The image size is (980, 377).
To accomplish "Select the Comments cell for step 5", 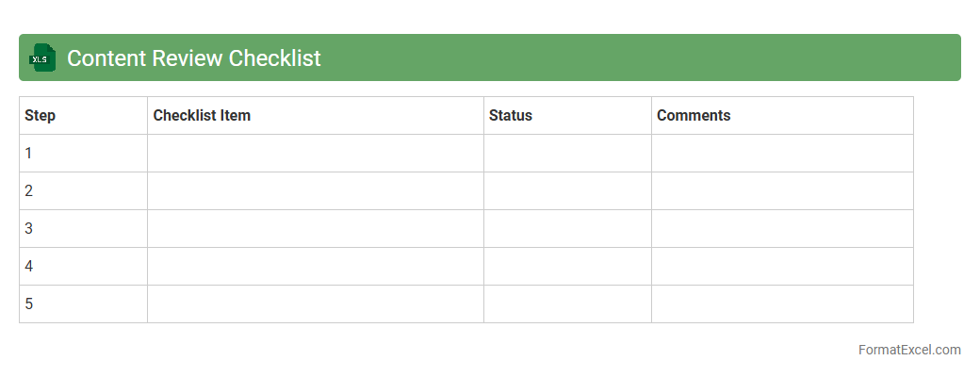I will coord(782,303).
